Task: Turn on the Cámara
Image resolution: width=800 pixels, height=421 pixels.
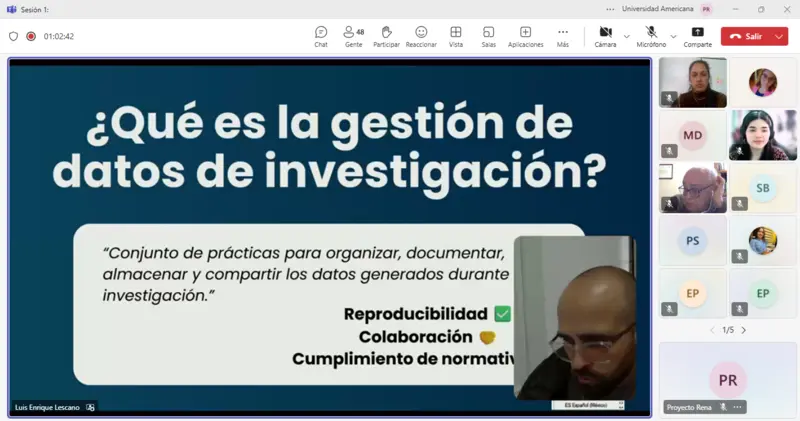Action: click(x=605, y=37)
